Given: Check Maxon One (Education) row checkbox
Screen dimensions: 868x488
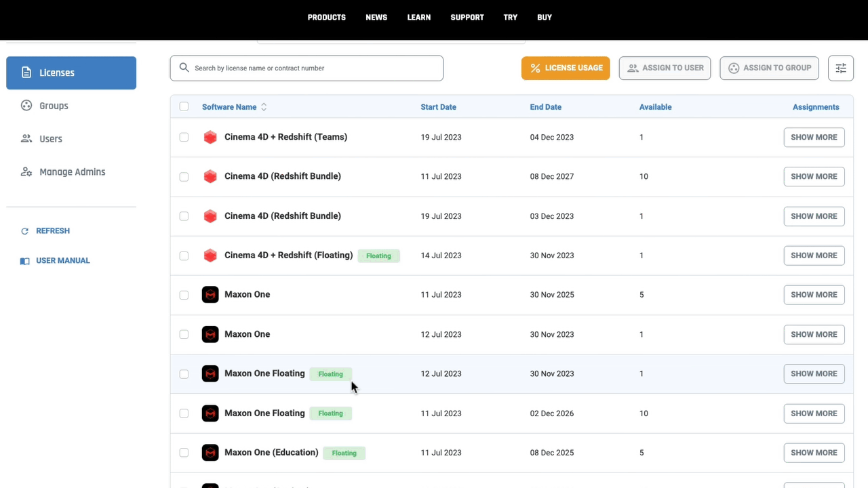Looking at the screenshot, I should click(184, 453).
